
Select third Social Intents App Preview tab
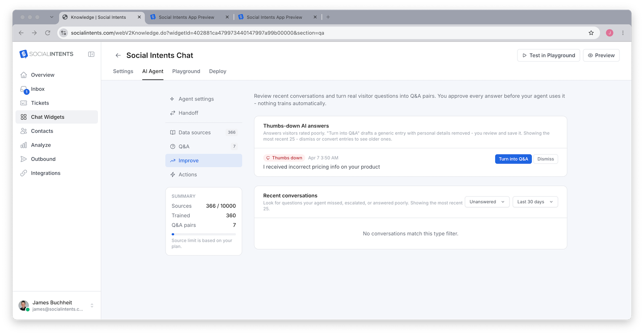(278, 17)
